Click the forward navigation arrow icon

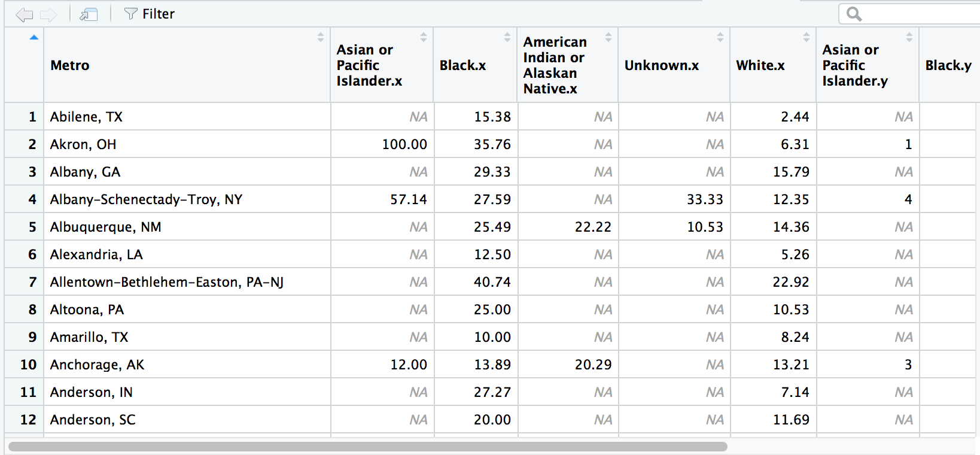(x=48, y=14)
